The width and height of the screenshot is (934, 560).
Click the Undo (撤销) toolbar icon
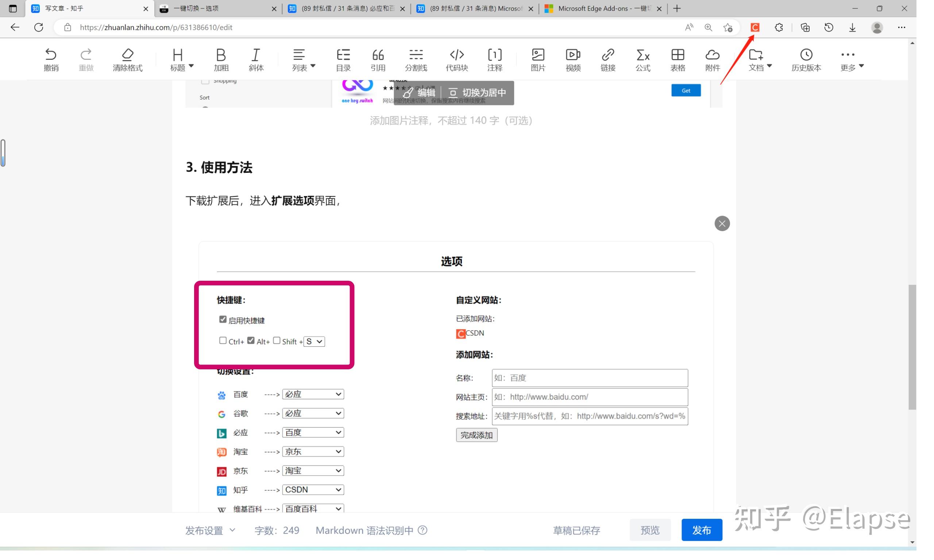51,60
